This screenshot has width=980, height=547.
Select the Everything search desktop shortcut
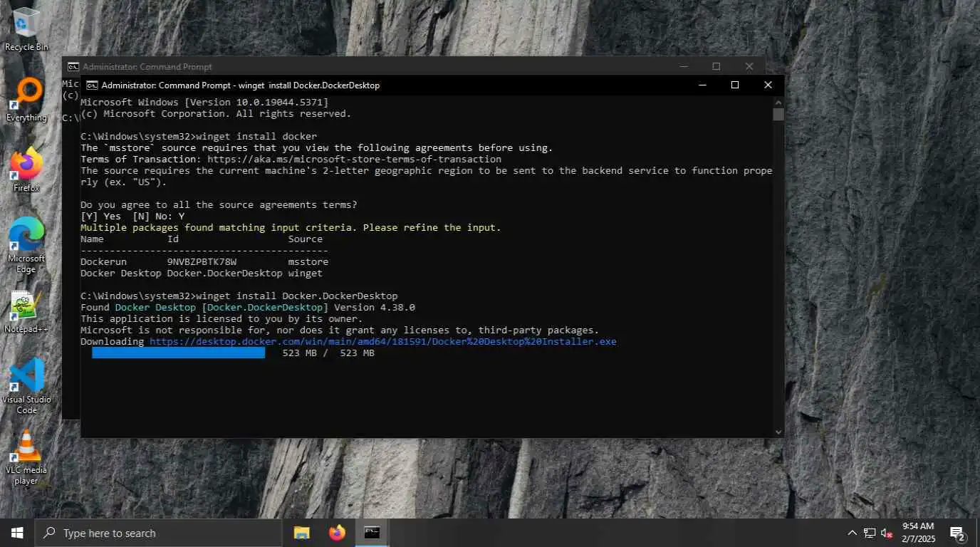[x=26, y=100]
